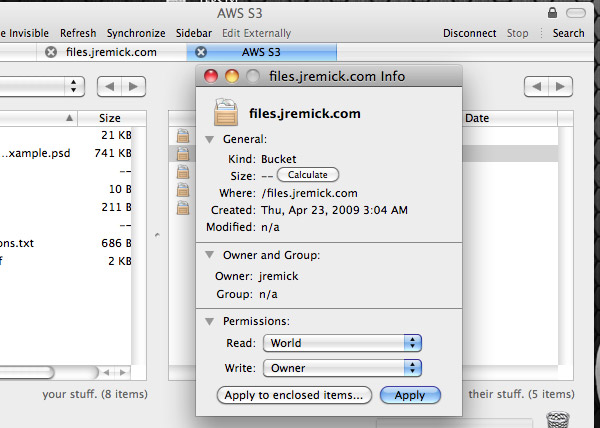Select the ...xample.psd file row
600x428 pixels.
pos(66,153)
